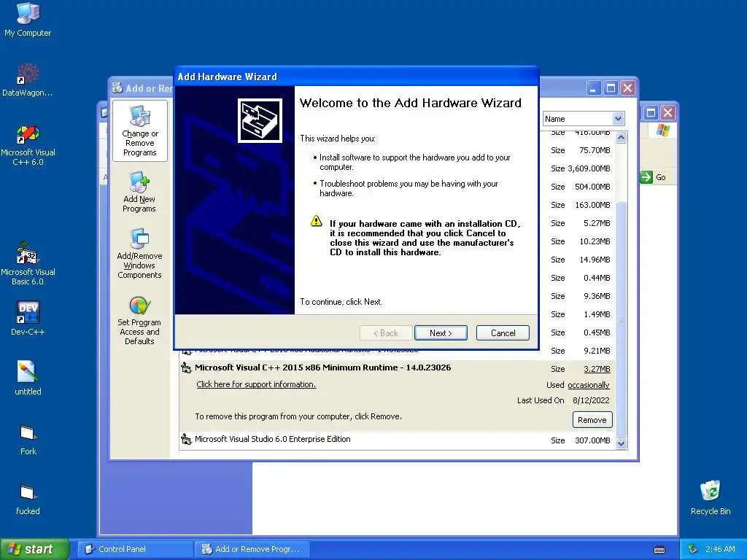
Task: Click Add New Programs sidebar icon
Action: pyautogui.click(x=139, y=192)
